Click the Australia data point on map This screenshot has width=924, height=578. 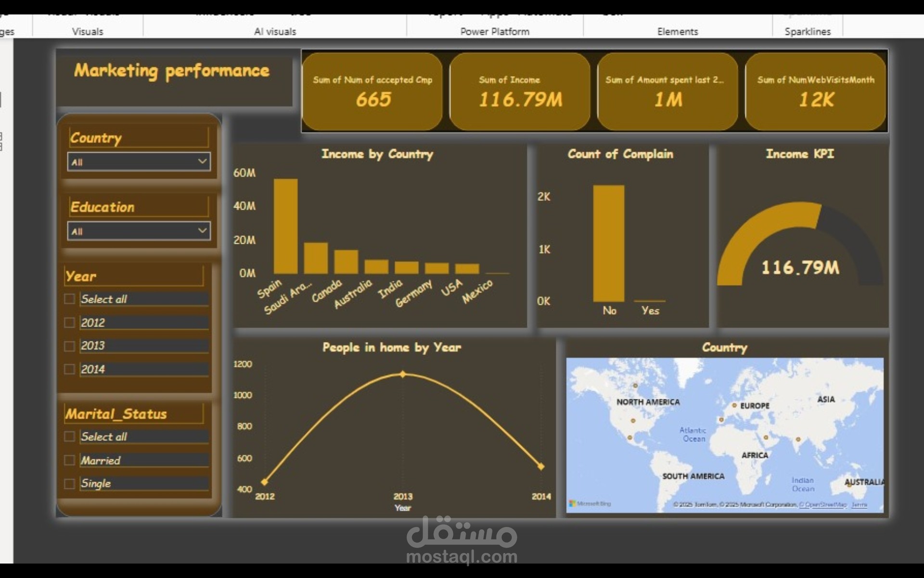(849, 485)
